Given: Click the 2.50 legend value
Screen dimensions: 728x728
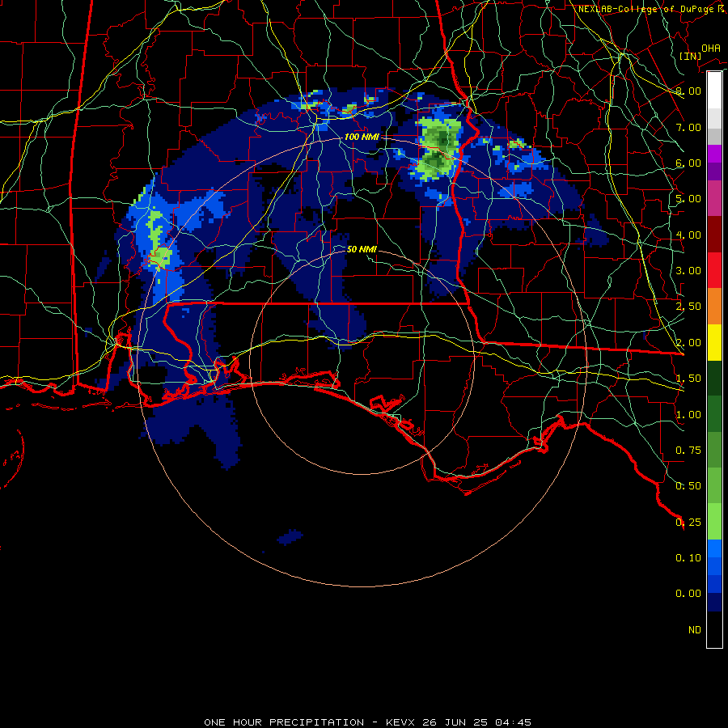Looking at the screenshot, I should (x=688, y=307).
